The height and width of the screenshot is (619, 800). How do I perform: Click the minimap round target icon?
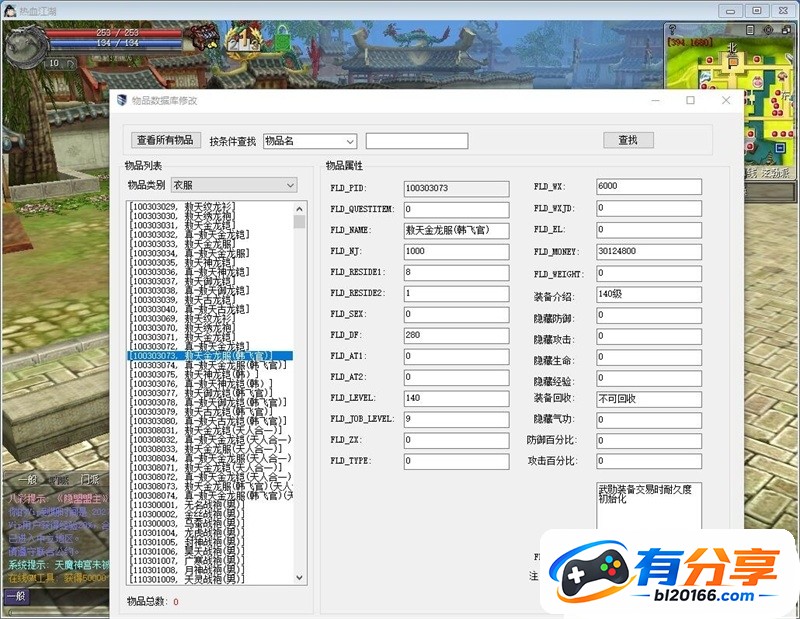[768, 30]
